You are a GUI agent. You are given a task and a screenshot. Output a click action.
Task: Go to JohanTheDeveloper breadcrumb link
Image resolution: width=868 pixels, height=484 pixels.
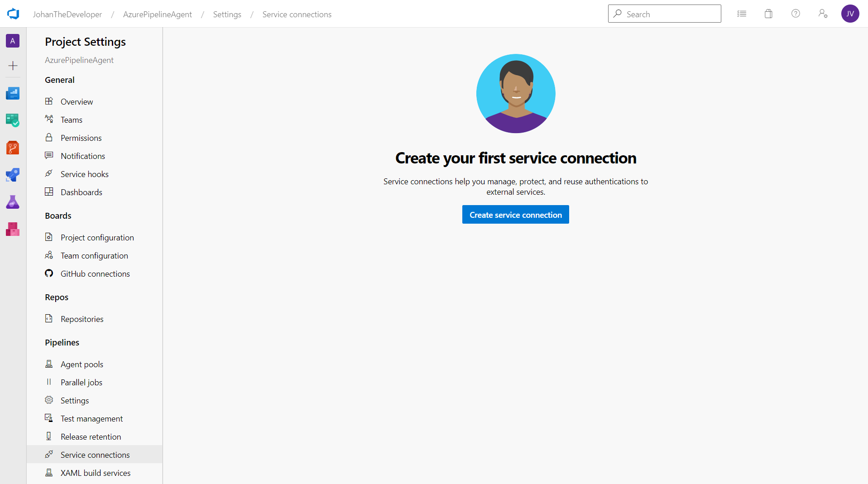67,14
